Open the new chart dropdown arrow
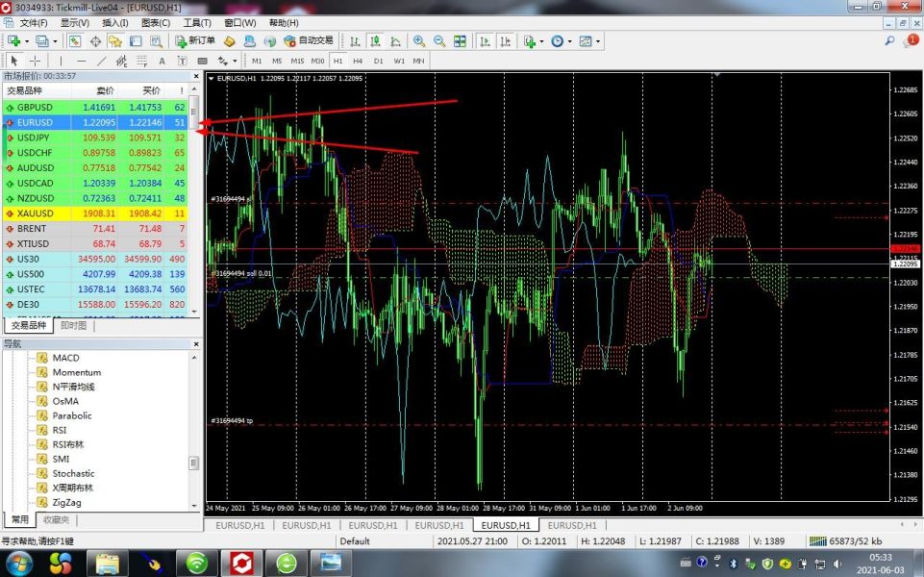Screen dimensions: 924x577 coord(27,41)
